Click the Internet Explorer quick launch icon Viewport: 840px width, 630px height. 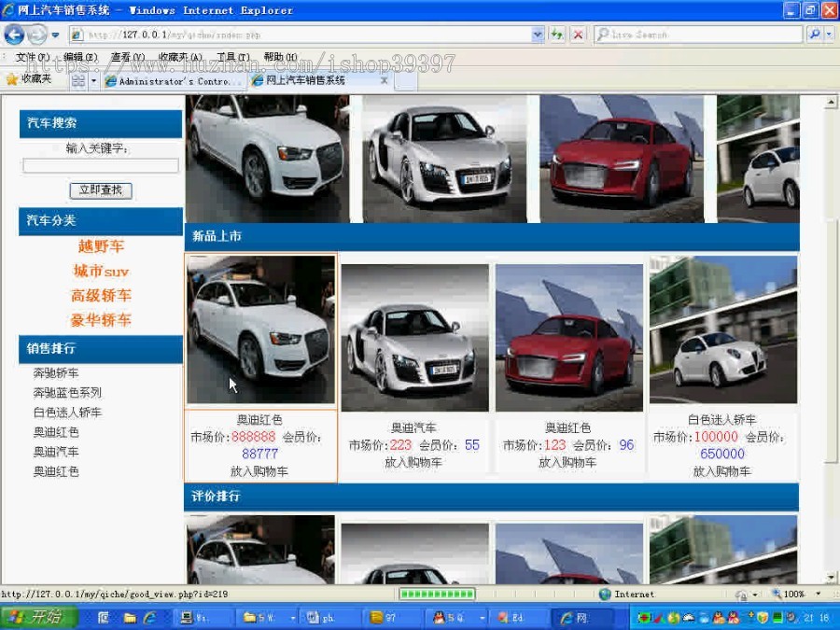(149, 618)
